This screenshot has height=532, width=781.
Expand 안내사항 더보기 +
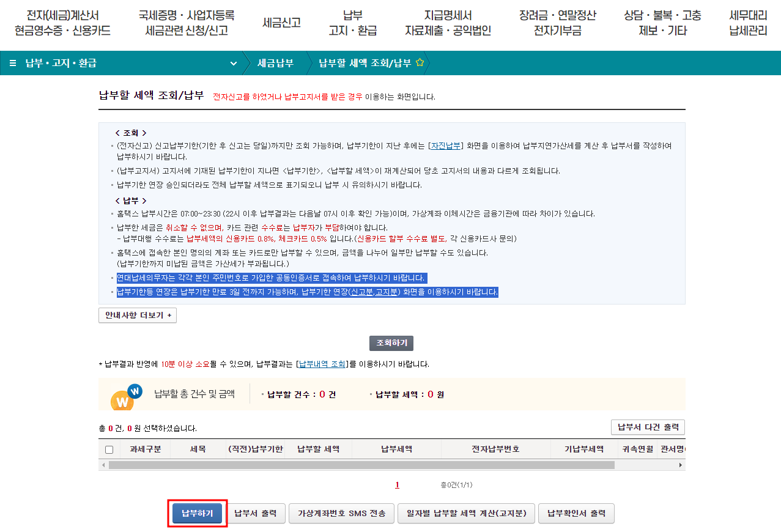point(138,316)
